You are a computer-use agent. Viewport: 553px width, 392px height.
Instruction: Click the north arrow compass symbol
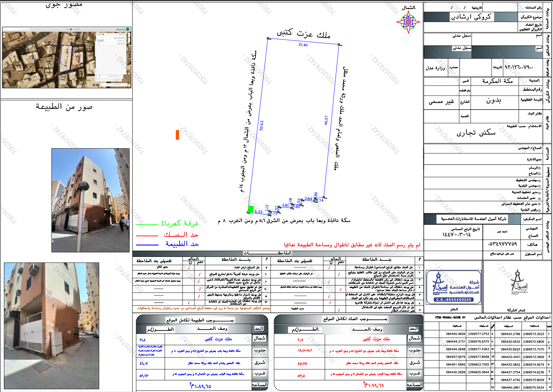(x=408, y=22)
